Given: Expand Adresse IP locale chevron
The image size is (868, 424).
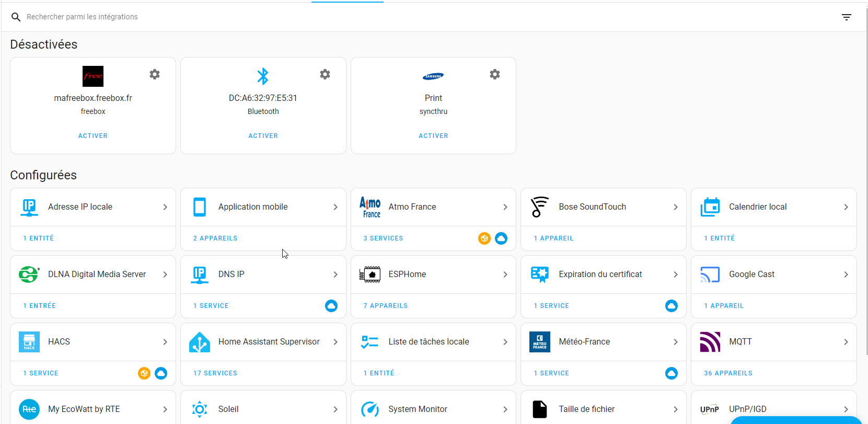Looking at the screenshot, I should coord(165,207).
